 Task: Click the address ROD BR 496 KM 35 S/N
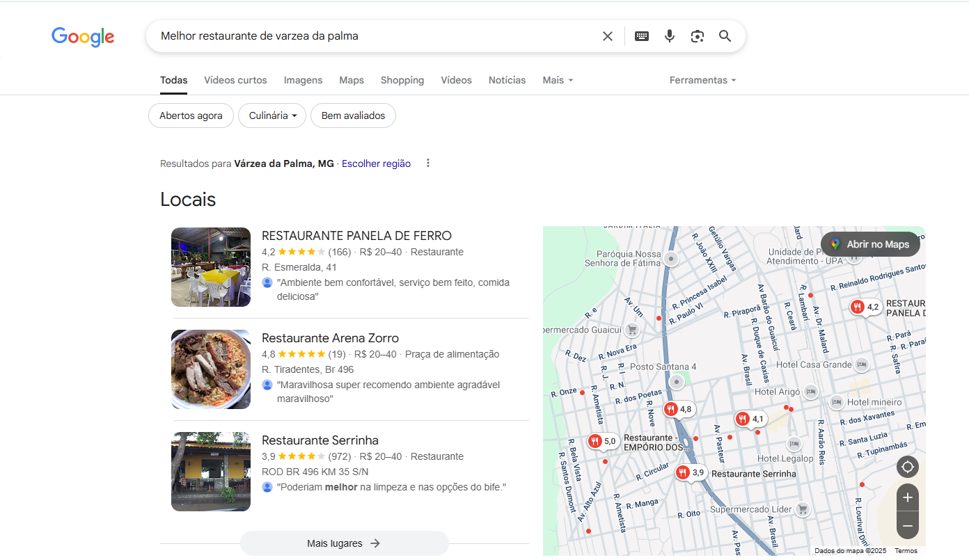315,472
